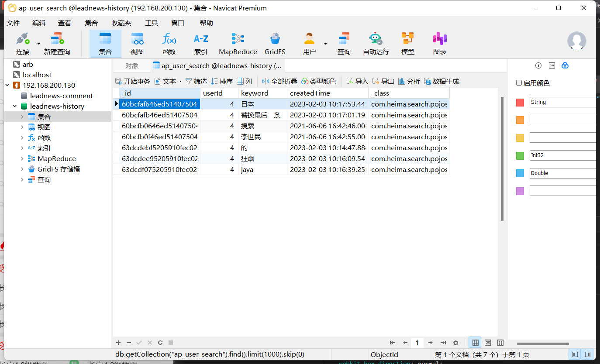
Task: Open the 函数 f(x) toolbar icon
Action: point(169,43)
